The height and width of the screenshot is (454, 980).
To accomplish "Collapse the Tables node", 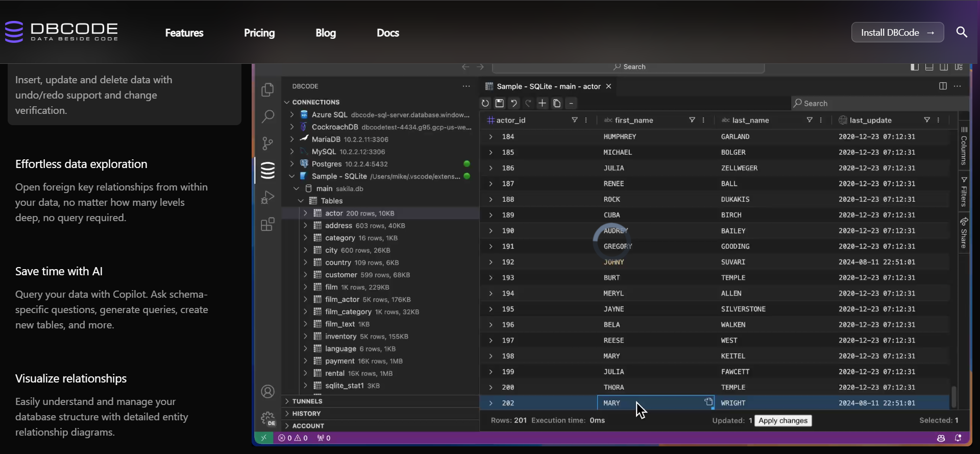I will (301, 201).
